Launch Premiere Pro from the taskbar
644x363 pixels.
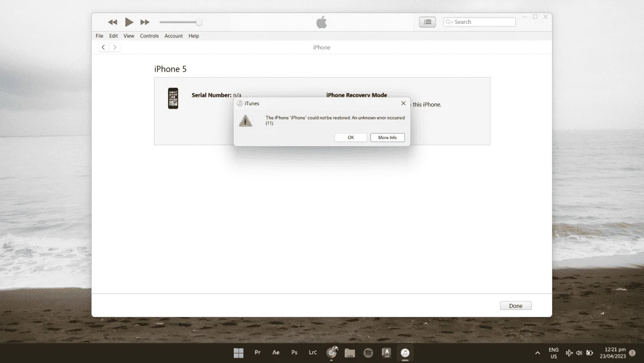tap(258, 352)
